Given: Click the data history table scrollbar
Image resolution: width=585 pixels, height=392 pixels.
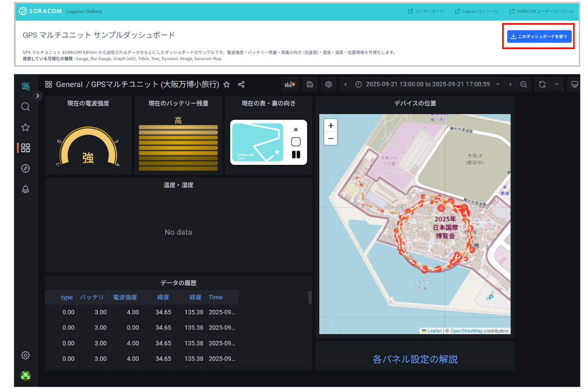Looking at the screenshot, I should [x=310, y=297].
